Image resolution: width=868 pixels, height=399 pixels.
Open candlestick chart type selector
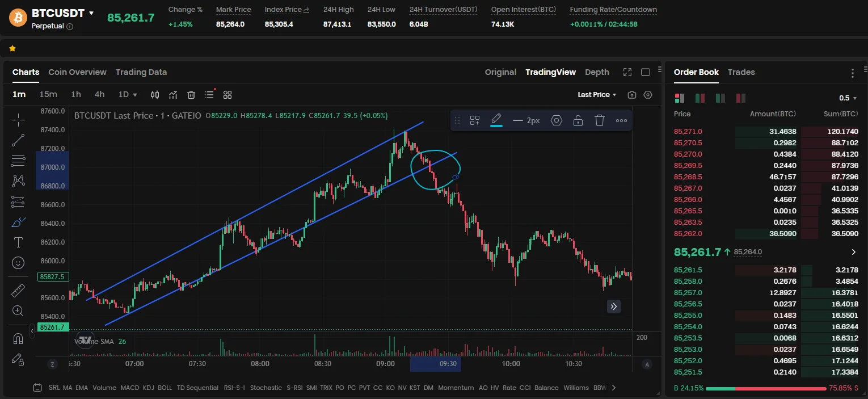coord(155,95)
